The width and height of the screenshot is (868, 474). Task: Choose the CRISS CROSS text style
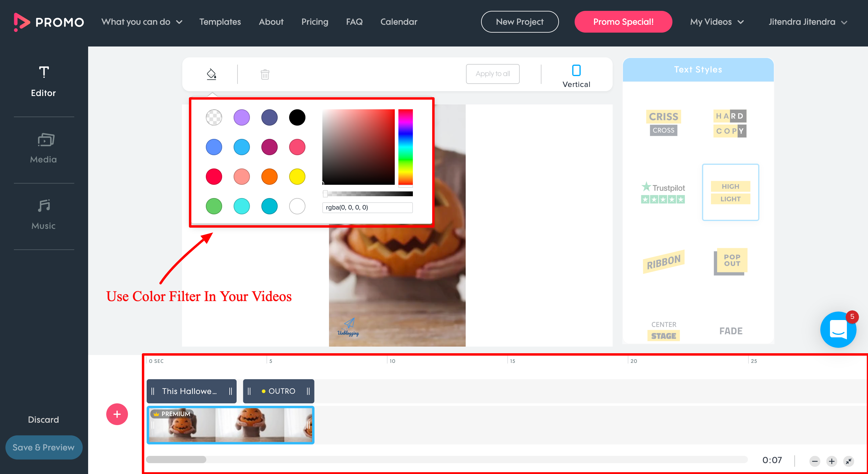(663, 123)
